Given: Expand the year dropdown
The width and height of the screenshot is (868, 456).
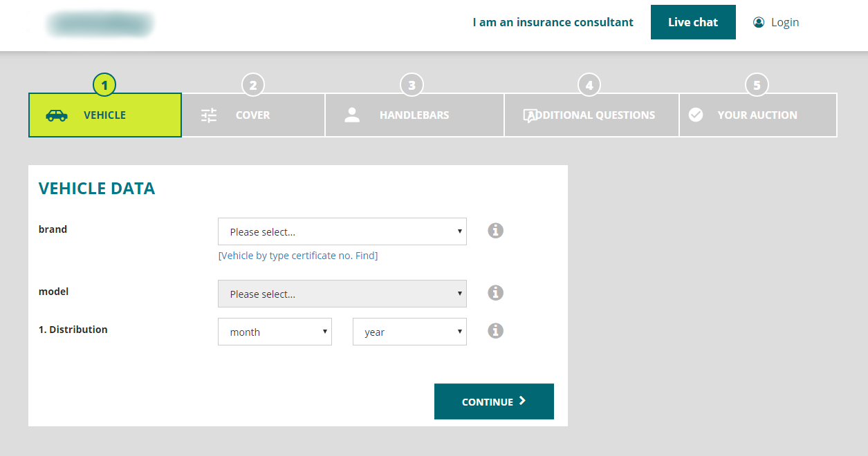Looking at the screenshot, I should pyautogui.click(x=409, y=332).
